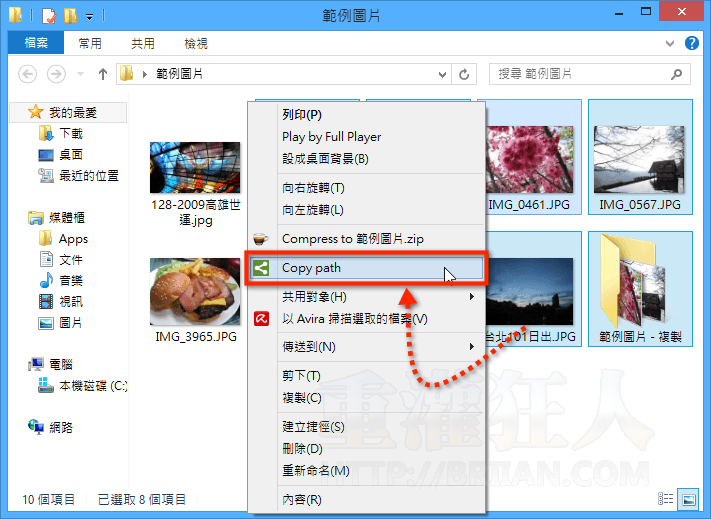This screenshot has height=519, width=711.
Task: Expand the ribbon with the chevron
Action: 670,44
